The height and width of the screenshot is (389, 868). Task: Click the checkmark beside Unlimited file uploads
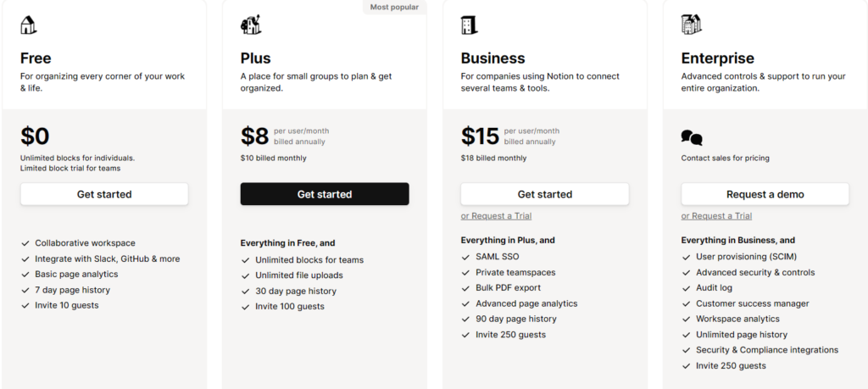point(246,275)
